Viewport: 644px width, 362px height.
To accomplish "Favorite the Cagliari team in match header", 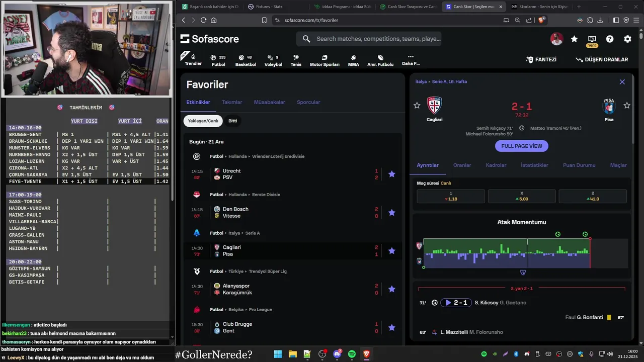I will point(417,105).
